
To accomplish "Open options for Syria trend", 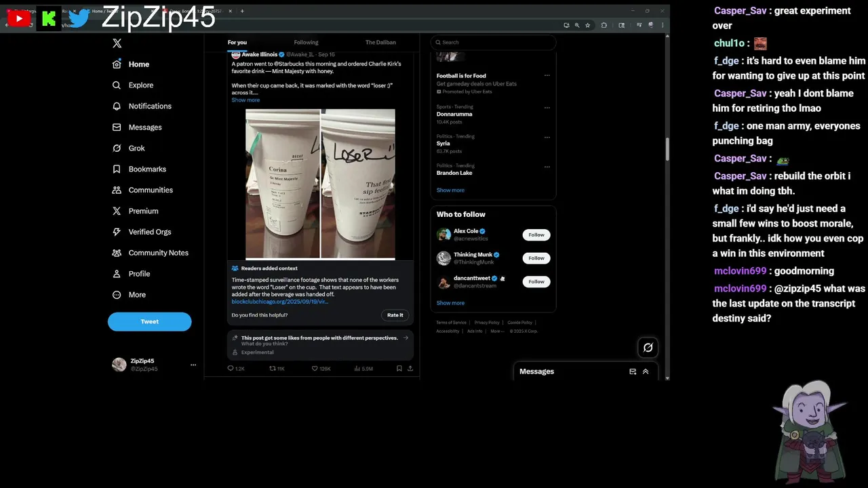I will [547, 138].
